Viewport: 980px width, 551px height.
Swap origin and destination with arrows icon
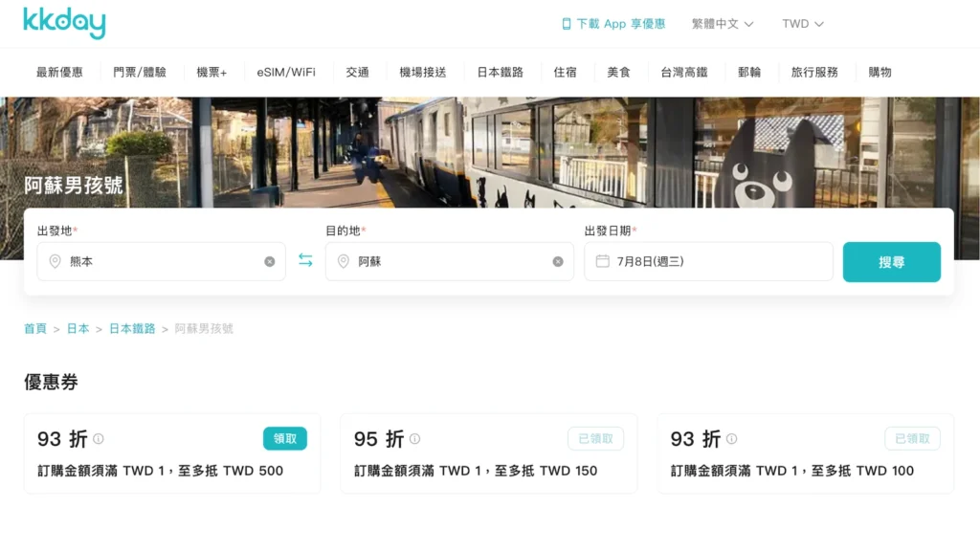pyautogui.click(x=305, y=260)
